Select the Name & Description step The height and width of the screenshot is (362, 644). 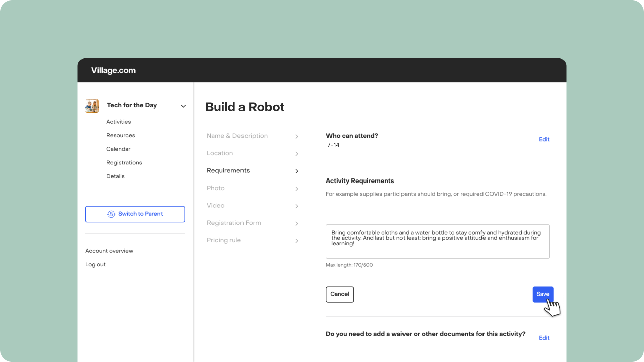tap(237, 136)
